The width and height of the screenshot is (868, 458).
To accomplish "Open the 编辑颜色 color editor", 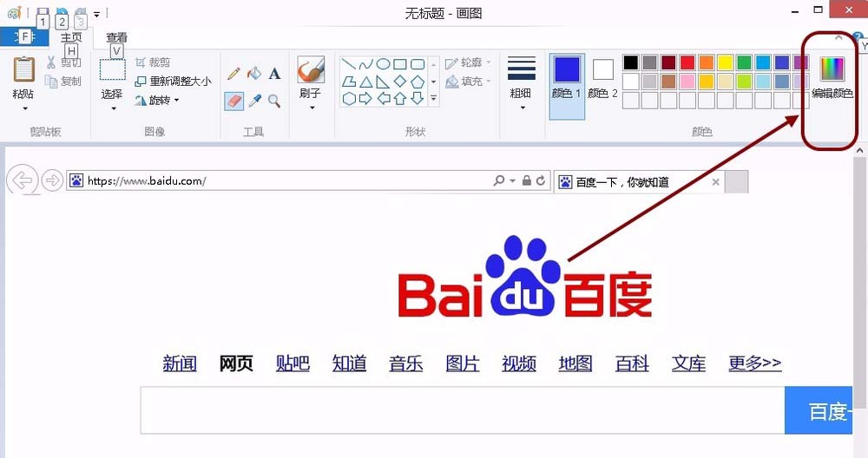I will click(x=832, y=77).
